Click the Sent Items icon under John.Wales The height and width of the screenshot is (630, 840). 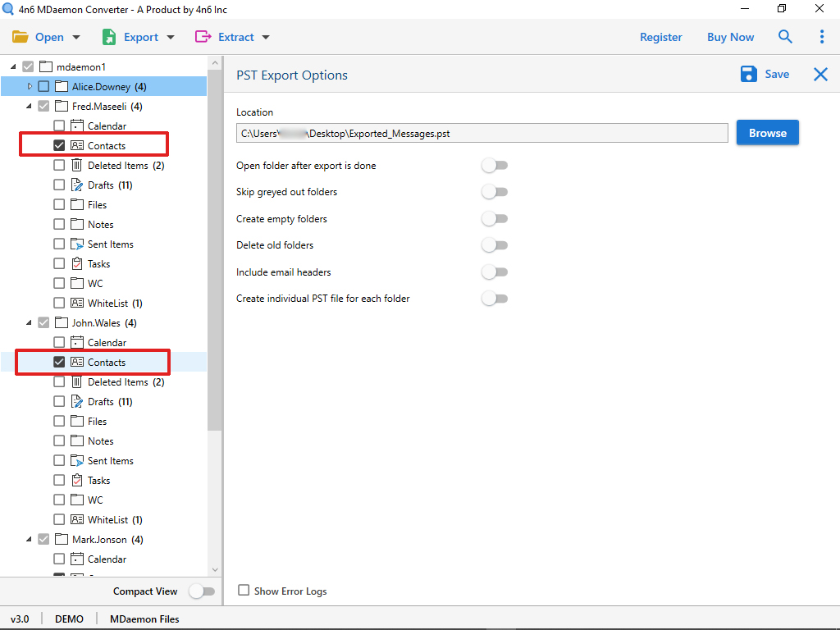(77, 461)
